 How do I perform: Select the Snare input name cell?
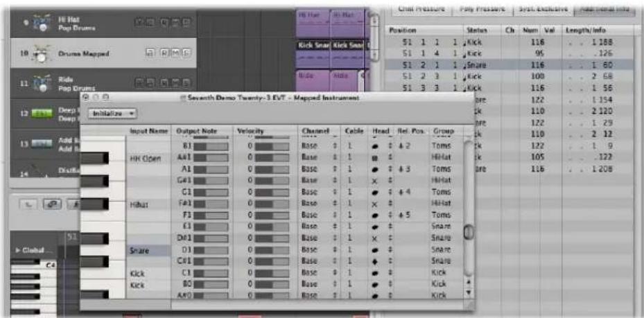coord(148,250)
